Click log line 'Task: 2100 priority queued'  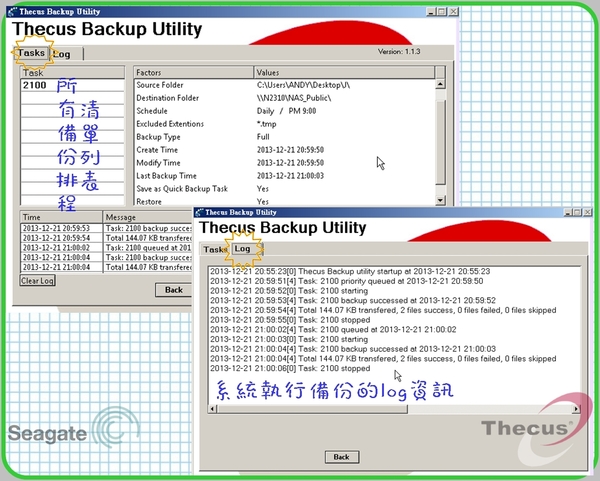346,281
